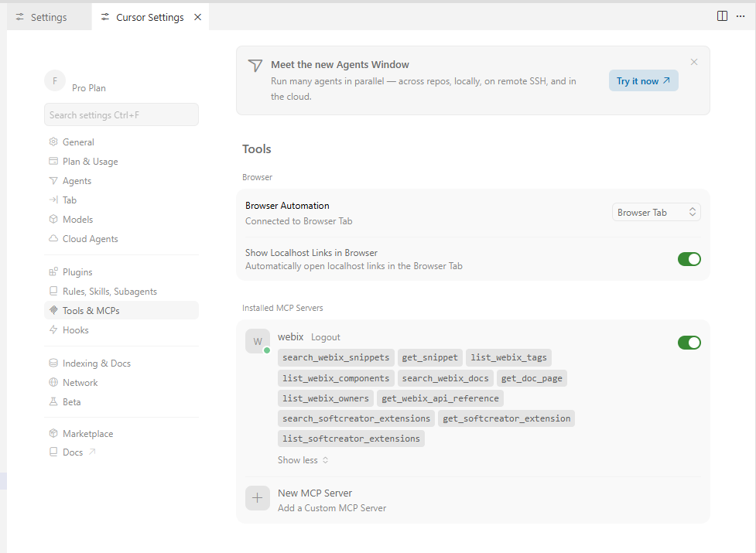The width and height of the screenshot is (756, 553).
Task: Click the Models cube icon
Action: pos(53,219)
